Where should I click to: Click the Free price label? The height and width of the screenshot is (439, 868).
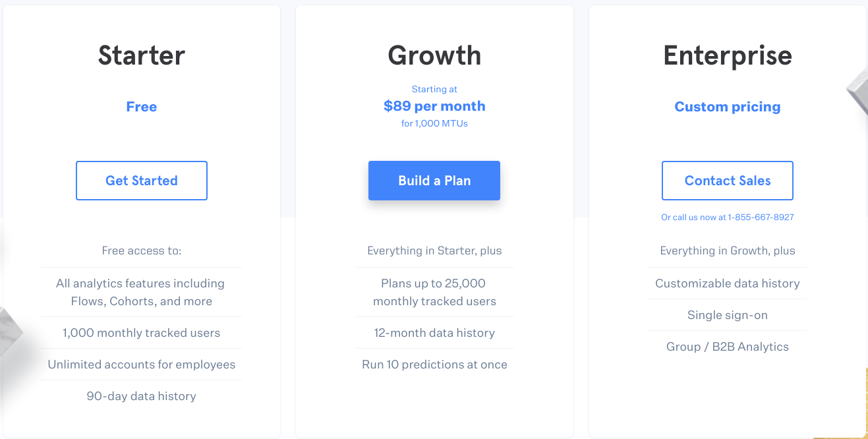point(142,107)
